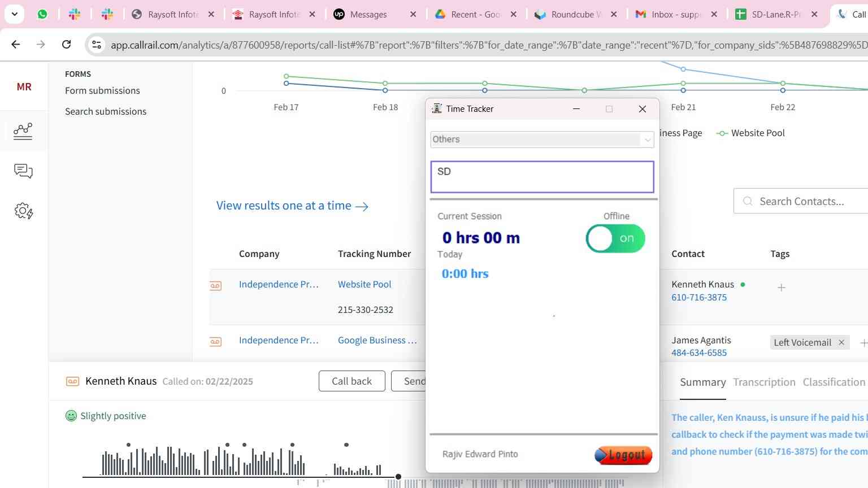View site information icon in address bar
868x488 pixels.
pos(97,45)
